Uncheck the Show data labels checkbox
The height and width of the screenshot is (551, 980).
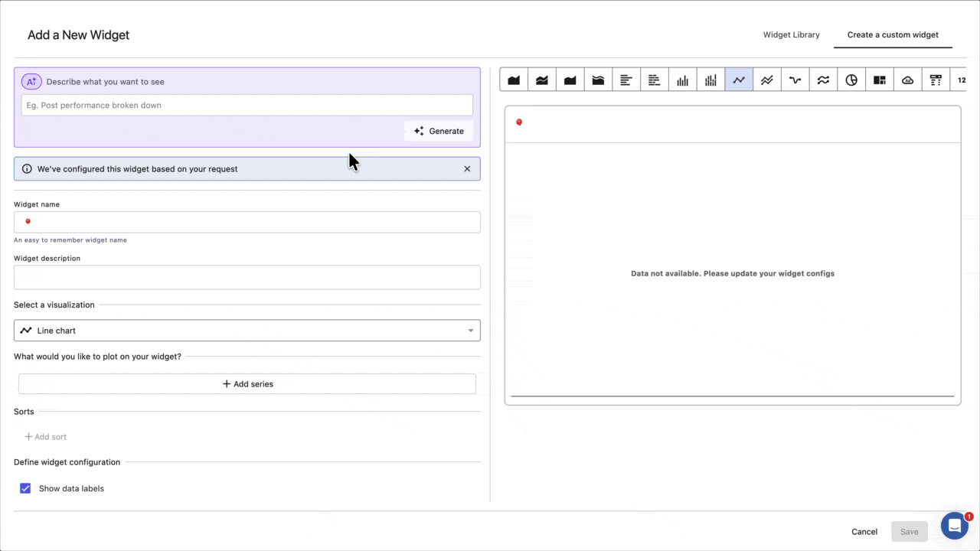(25, 488)
